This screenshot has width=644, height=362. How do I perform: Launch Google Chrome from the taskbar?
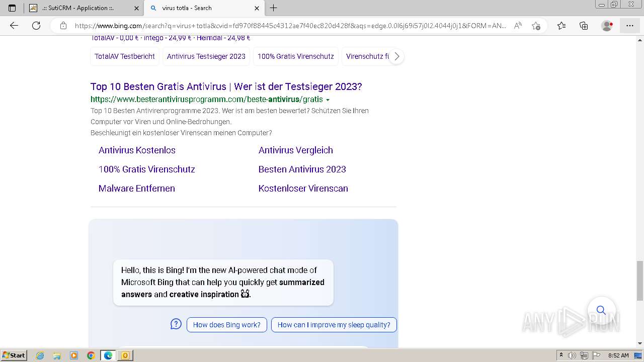[x=91, y=355]
